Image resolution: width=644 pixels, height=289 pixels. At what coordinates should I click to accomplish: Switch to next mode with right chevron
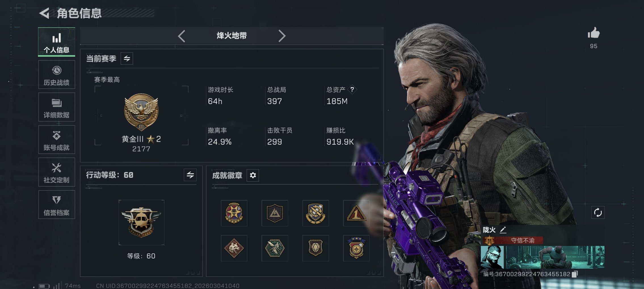(x=282, y=36)
